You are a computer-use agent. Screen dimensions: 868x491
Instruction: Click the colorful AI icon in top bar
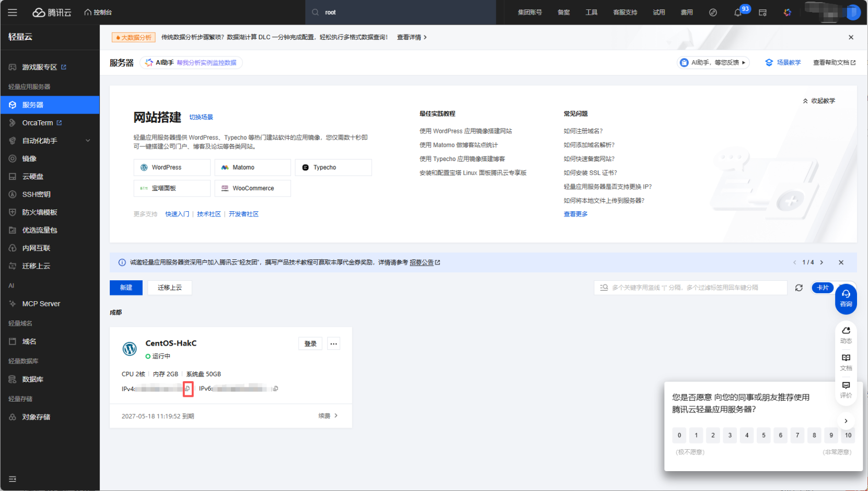point(787,13)
